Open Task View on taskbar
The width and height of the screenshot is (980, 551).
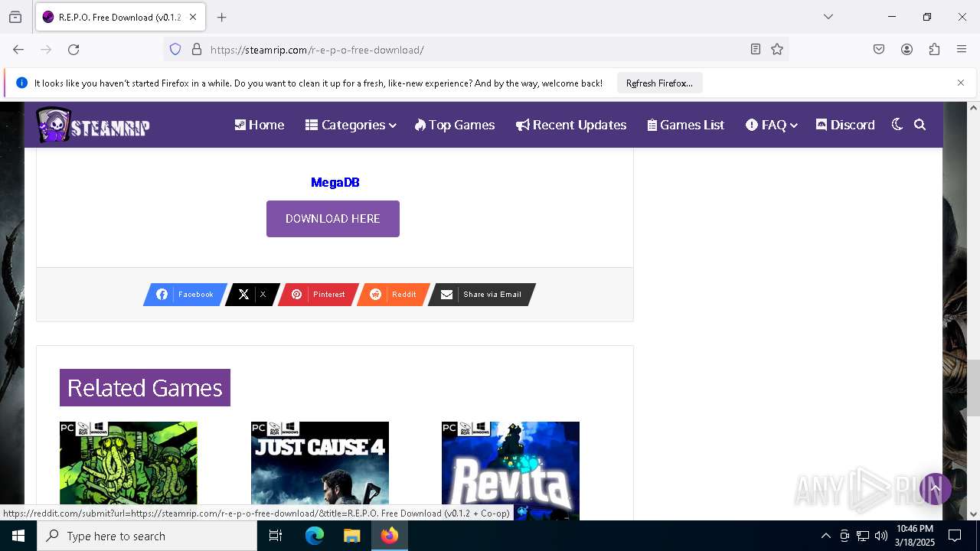point(276,536)
